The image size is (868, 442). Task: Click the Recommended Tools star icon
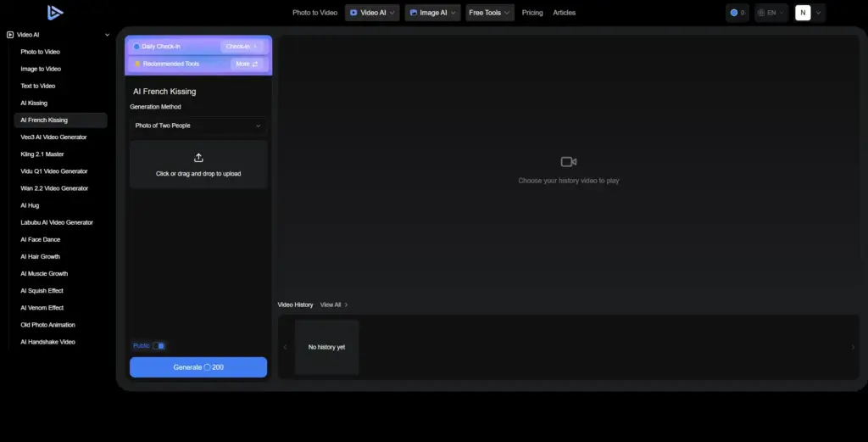pyautogui.click(x=137, y=64)
